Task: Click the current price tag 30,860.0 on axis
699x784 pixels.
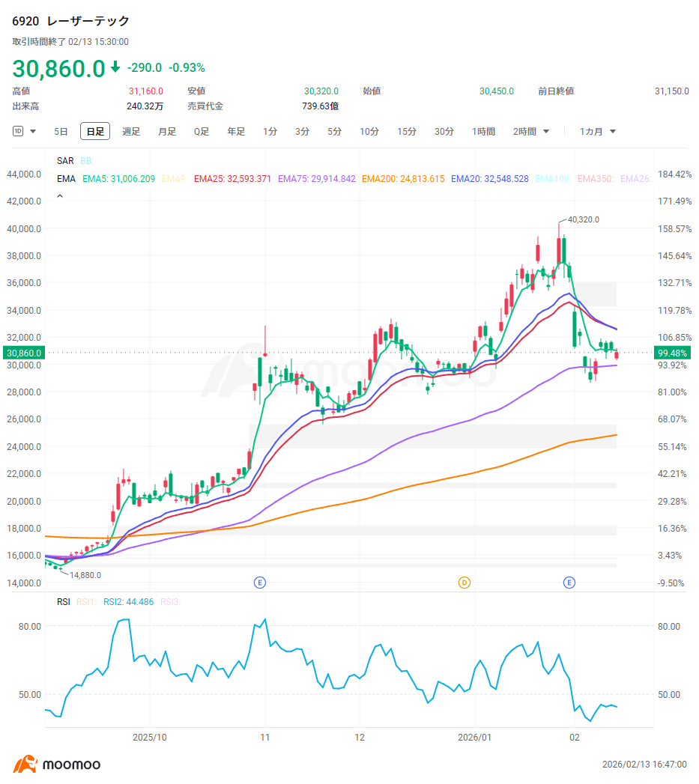Action: coord(23,353)
